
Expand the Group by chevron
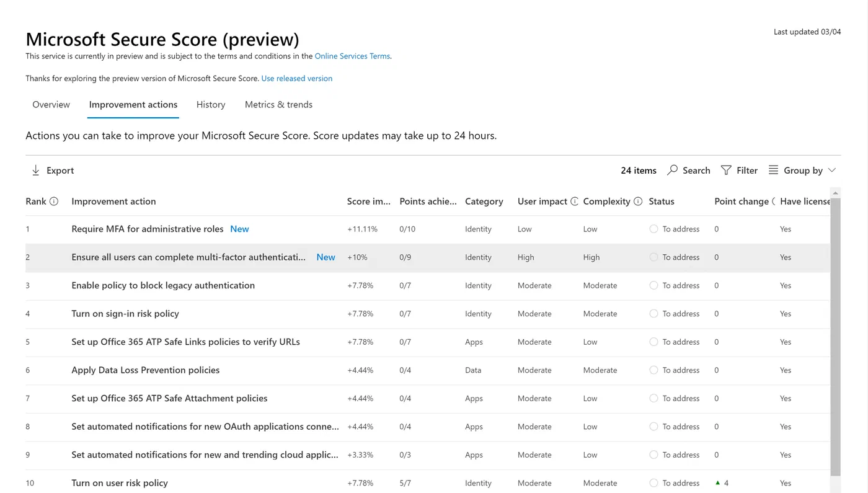coord(832,170)
